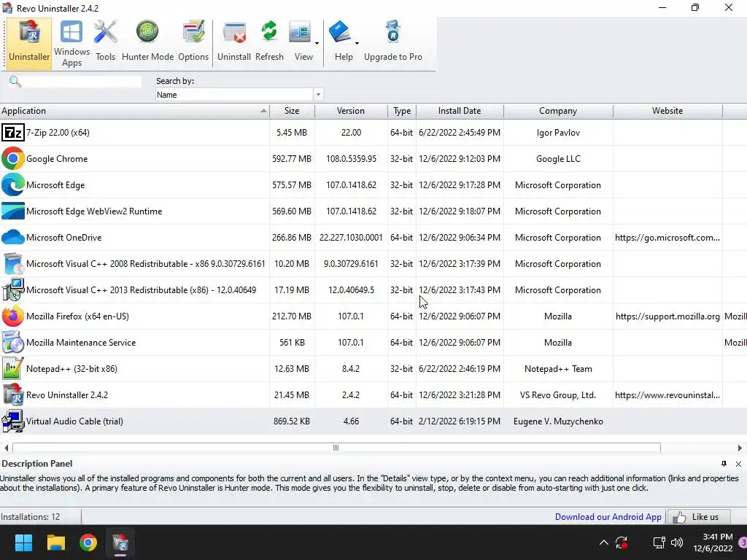This screenshot has width=747, height=560.
Task: Click the https://go.microsoft.com website cell
Action: (667, 238)
